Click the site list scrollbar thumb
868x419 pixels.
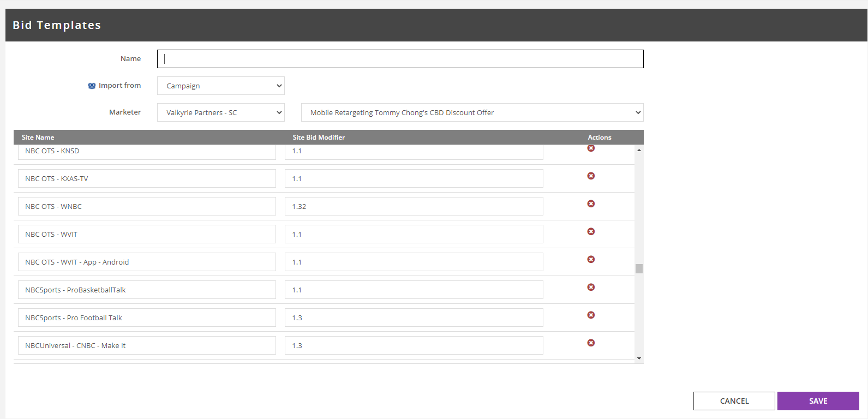point(639,268)
